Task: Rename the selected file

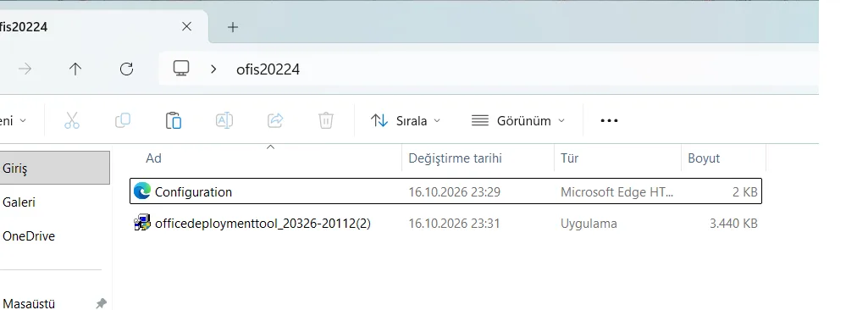Action: pyautogui.click(x=224, y=120)
